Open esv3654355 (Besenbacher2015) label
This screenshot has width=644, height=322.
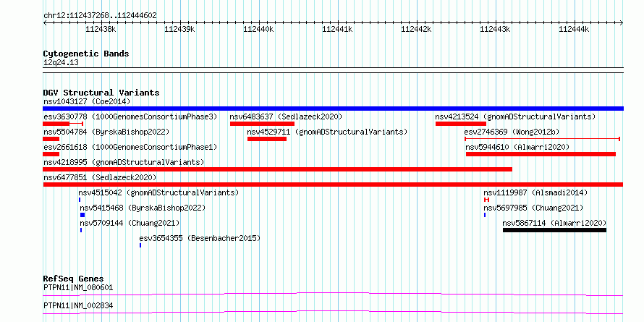(200, 238)
